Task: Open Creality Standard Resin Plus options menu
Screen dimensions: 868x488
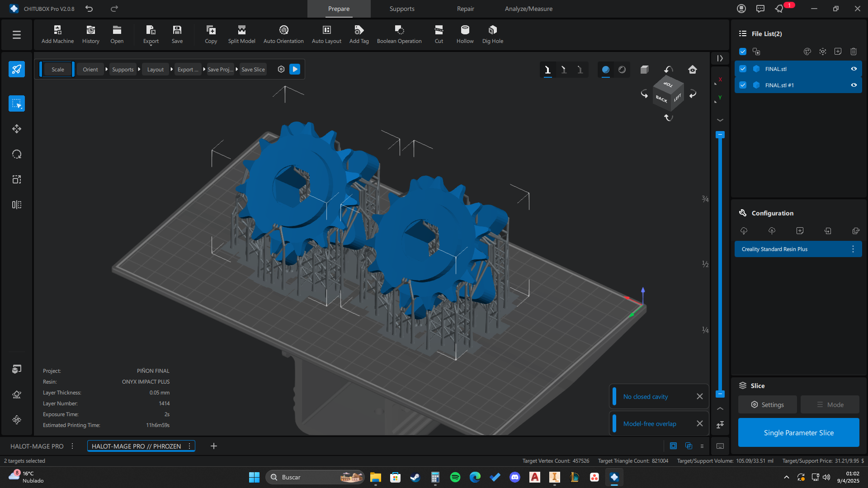Action: (x=853, y=249)
